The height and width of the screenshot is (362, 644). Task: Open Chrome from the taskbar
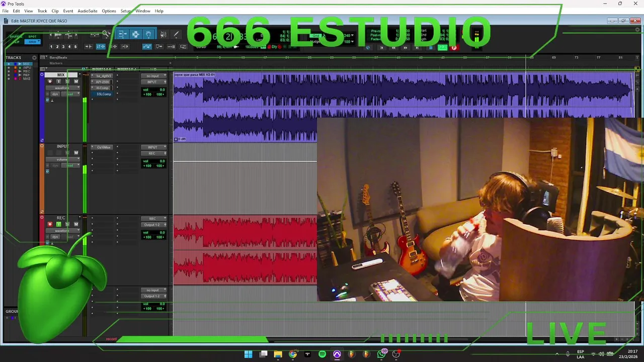[x=293, y=354]
